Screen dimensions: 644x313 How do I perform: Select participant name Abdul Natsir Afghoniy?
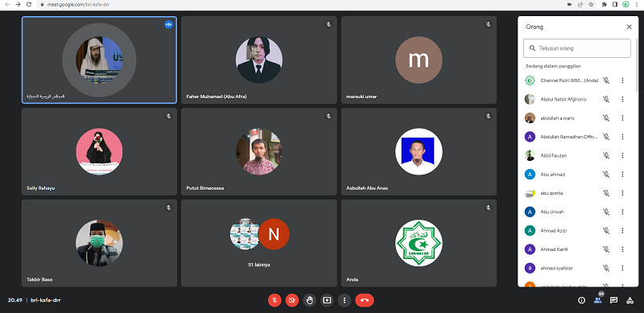pos(563,99)
